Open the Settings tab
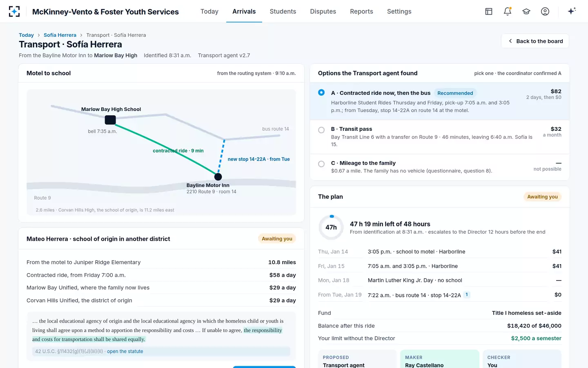Image resolution: width=588 pixels, height=368 pixels. [399, 11]
